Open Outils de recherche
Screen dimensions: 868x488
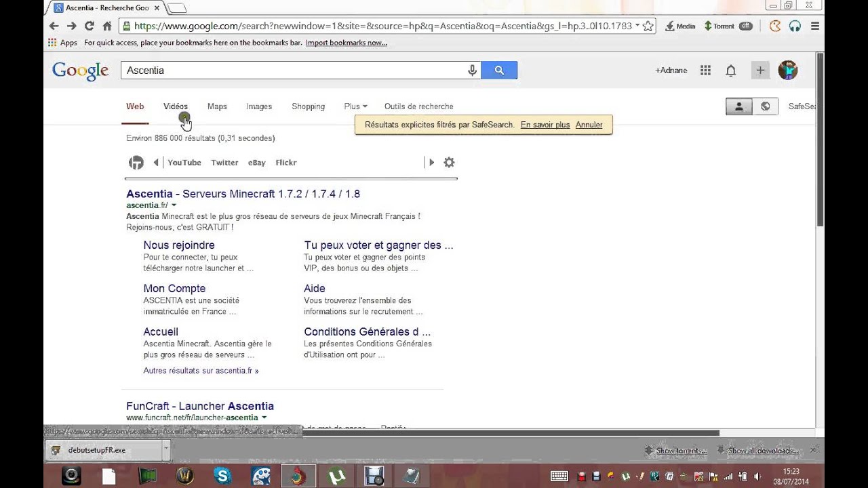(418, 106)
